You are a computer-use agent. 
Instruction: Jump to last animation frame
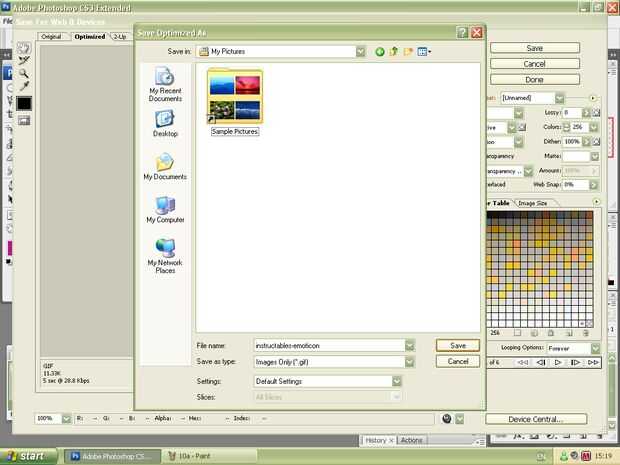(593, 362)
